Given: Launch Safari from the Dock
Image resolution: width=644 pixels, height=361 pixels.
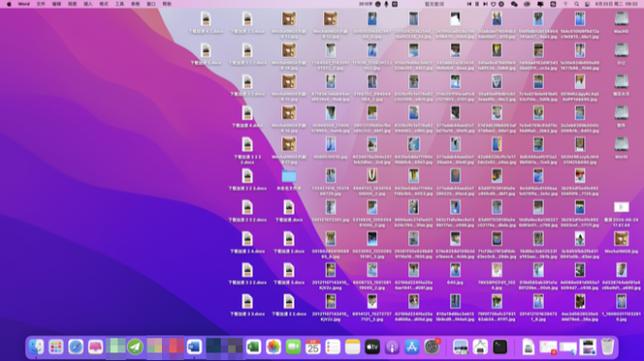Looking at the screenshot, I should click(76, 347).
